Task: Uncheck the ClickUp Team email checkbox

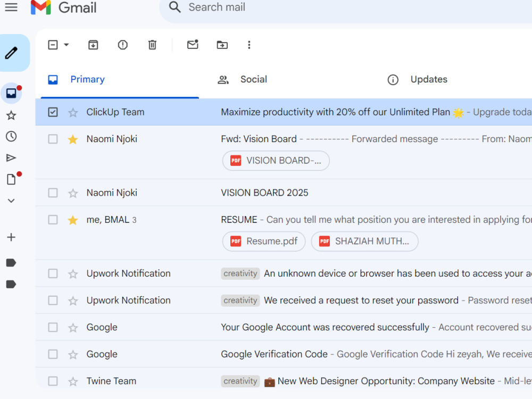Action: [x=53, y=112]
